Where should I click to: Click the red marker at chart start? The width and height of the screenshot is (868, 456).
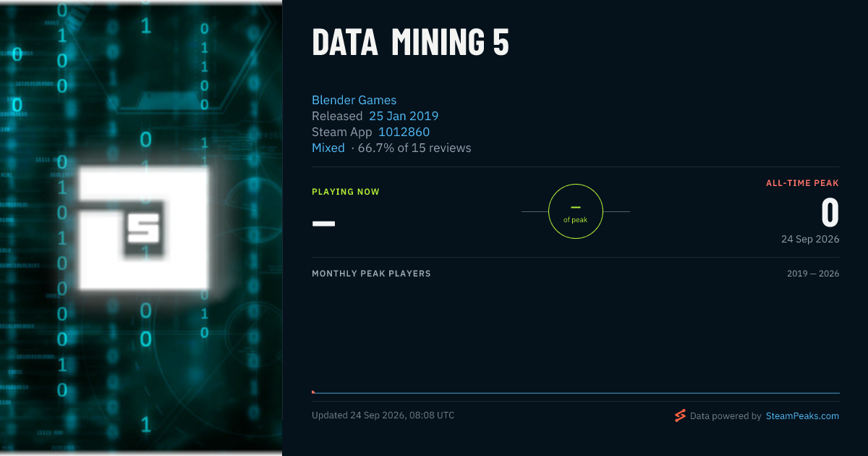tap(313, 392)
